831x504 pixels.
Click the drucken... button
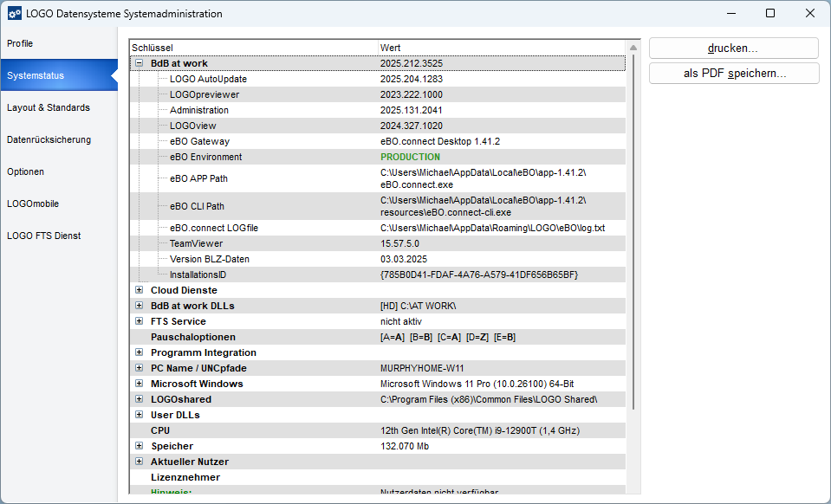733,48
